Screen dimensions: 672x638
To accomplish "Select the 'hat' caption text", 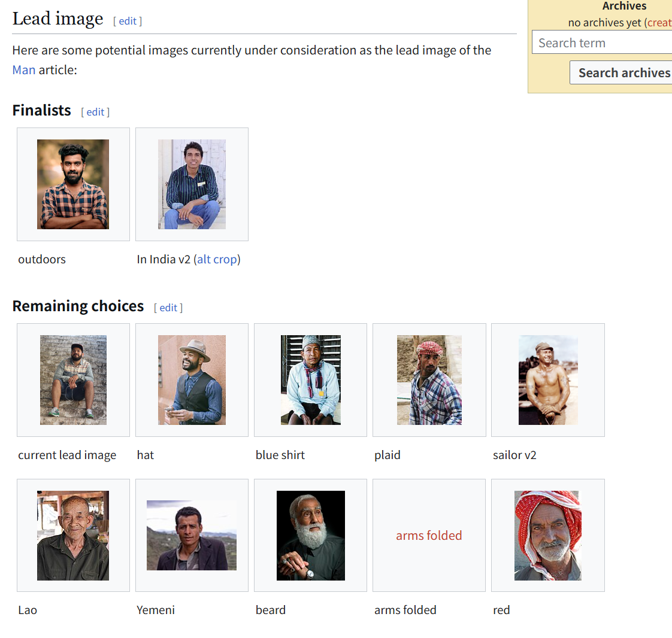I will coord(146,455).
